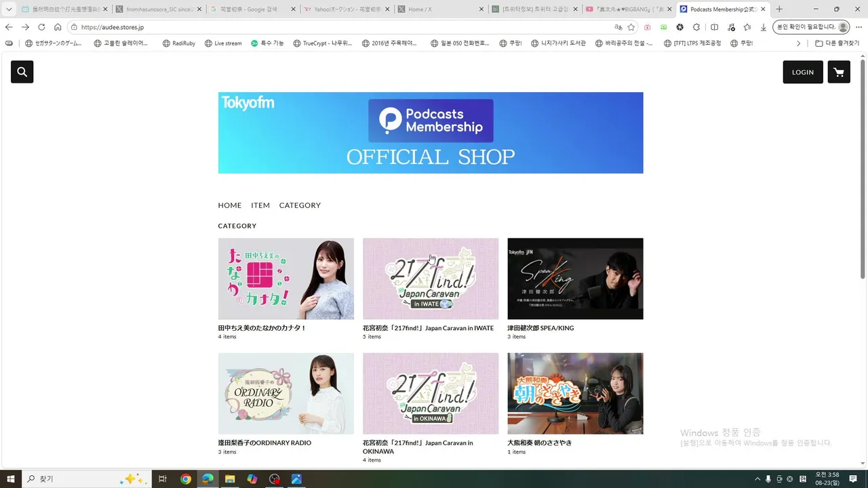868x488 pixels.
Task: Click the 津田健次郎 SPEA/KING title link
Action: coord(540,328)
